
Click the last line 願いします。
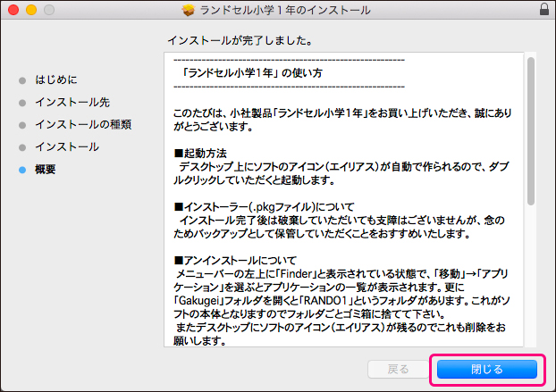click(199, 341)
